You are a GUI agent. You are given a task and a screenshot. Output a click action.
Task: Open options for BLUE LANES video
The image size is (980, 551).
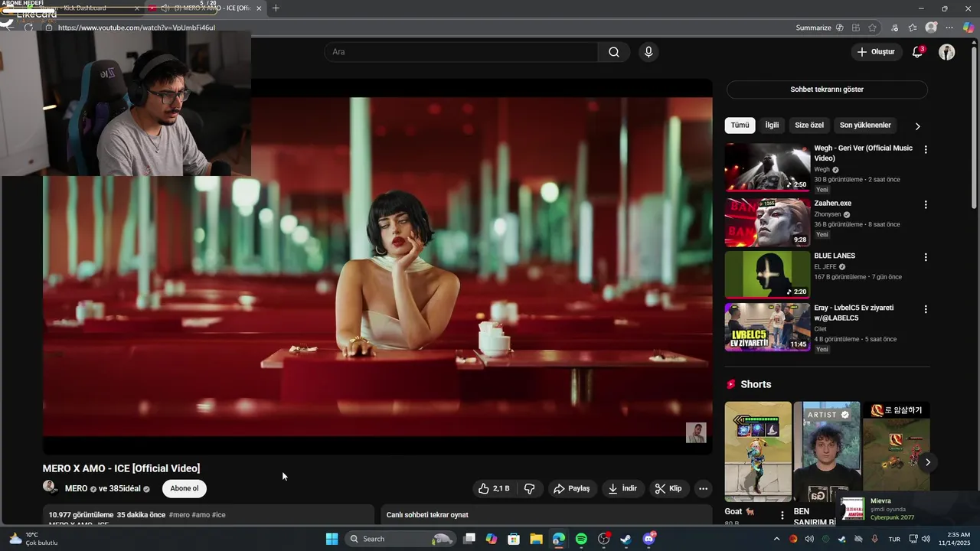(926, 257)
